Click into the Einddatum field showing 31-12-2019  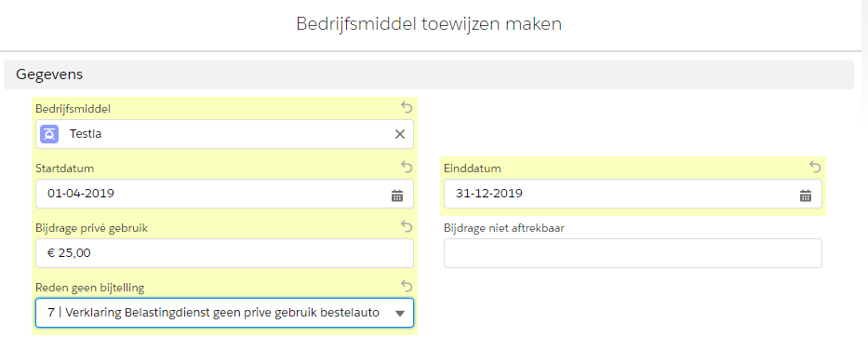tap(633, 194)
